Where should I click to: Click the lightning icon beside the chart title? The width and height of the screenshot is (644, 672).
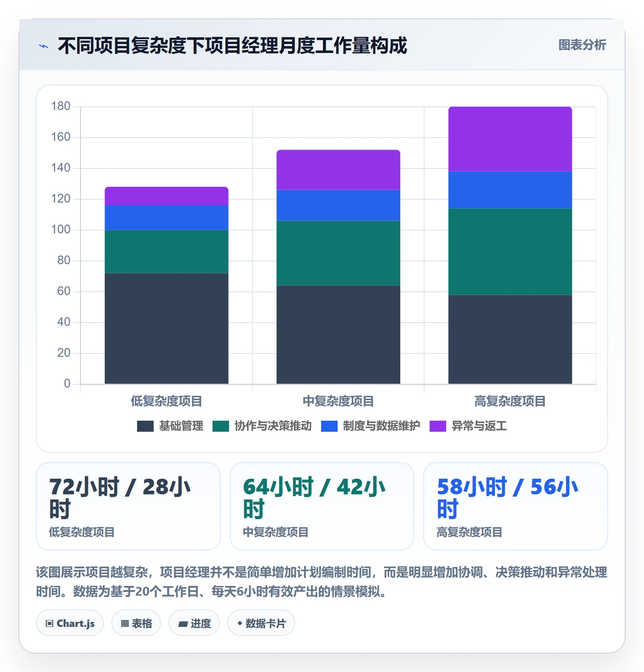point(44,46)
